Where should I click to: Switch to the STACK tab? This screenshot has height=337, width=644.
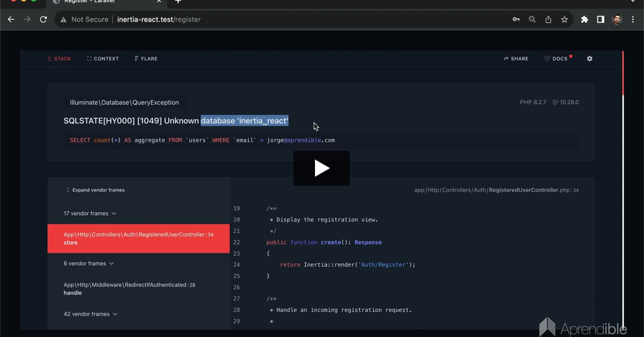tap(59, 58)
